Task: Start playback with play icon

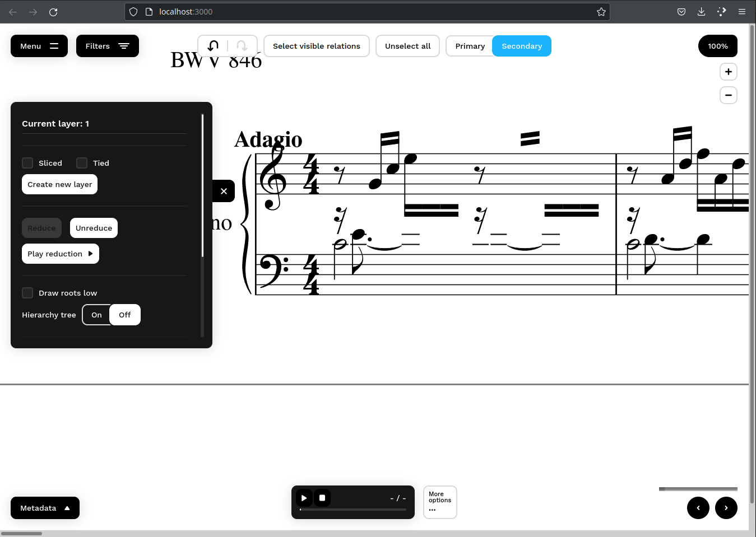Action: pos(304,498)
